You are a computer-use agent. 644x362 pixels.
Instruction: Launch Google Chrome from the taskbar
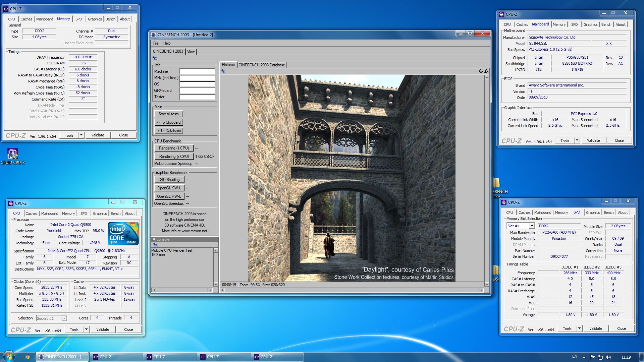click(27, 357)
